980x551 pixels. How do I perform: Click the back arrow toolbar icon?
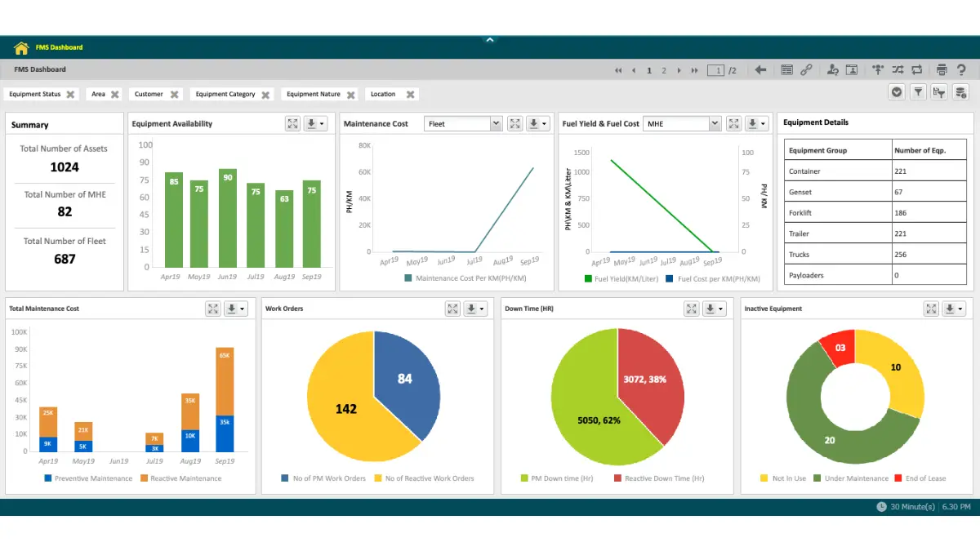[x=760, y=70]
